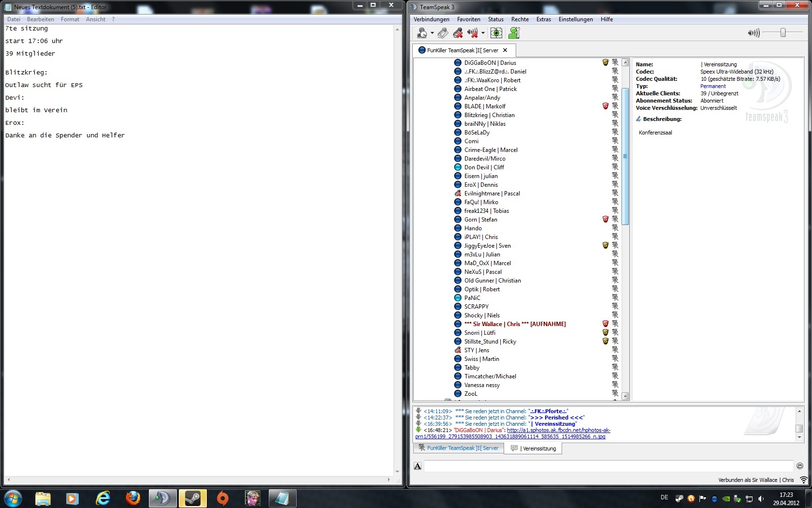Image resolution: width=812 pixels, height=508 pixels.
Task: Select user PaNiC in channel list
Action: 472,298
